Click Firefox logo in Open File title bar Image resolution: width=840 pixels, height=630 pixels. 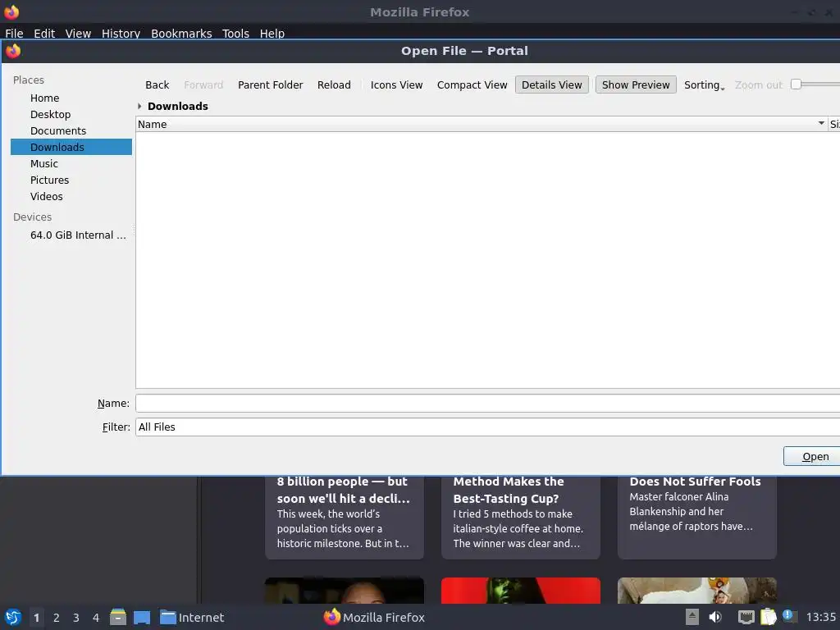tap(13, 51)
